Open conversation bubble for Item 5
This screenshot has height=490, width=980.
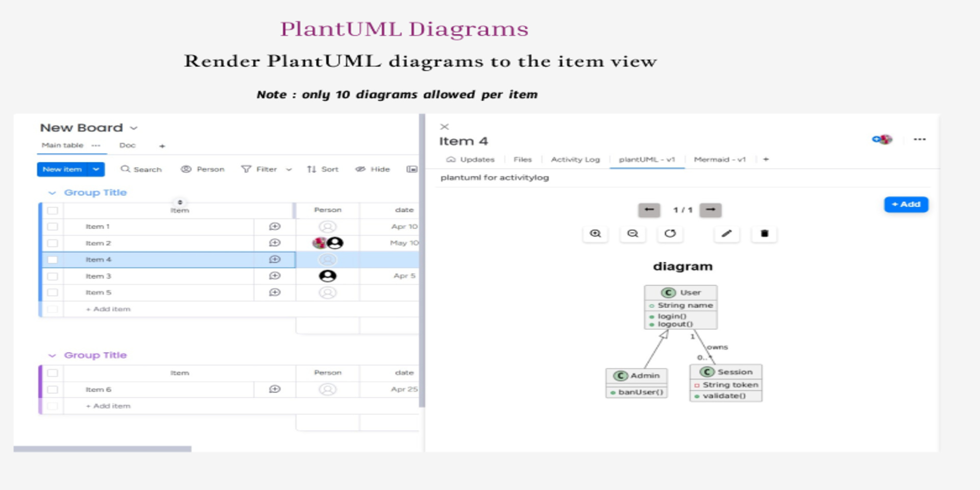click(275, 292)
